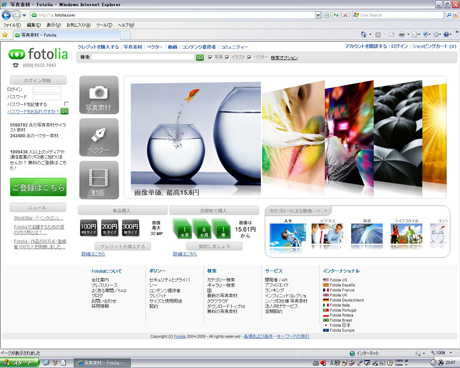Click the green ご登録はこちら button
Screen dimensions: 460x368
pyautogui.click(x=38, y=187)
